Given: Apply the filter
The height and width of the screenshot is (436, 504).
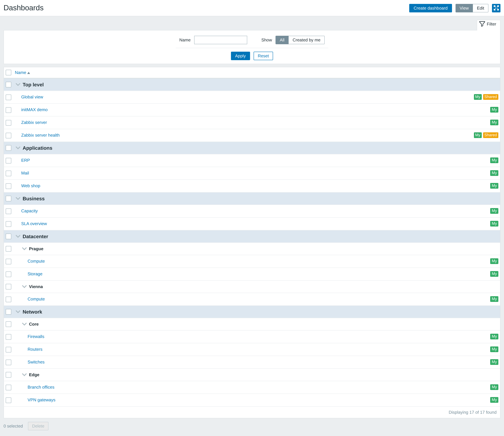Looking at the screenshot, I should pos(240,56).
